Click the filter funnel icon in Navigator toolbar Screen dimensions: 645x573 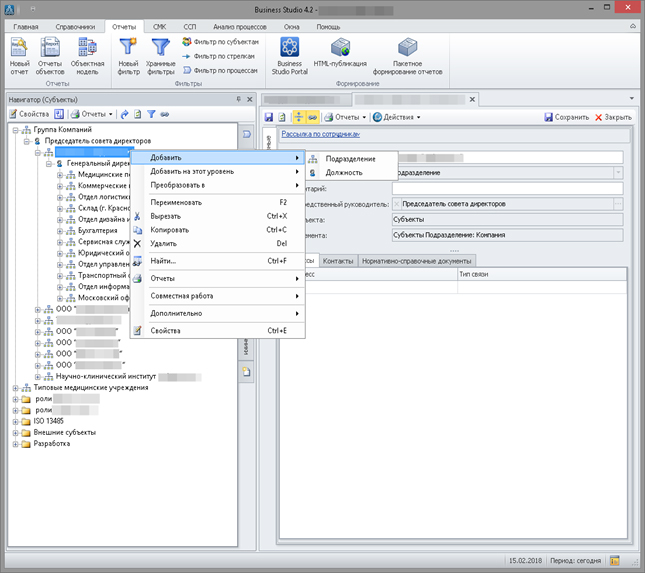(152, 115)
